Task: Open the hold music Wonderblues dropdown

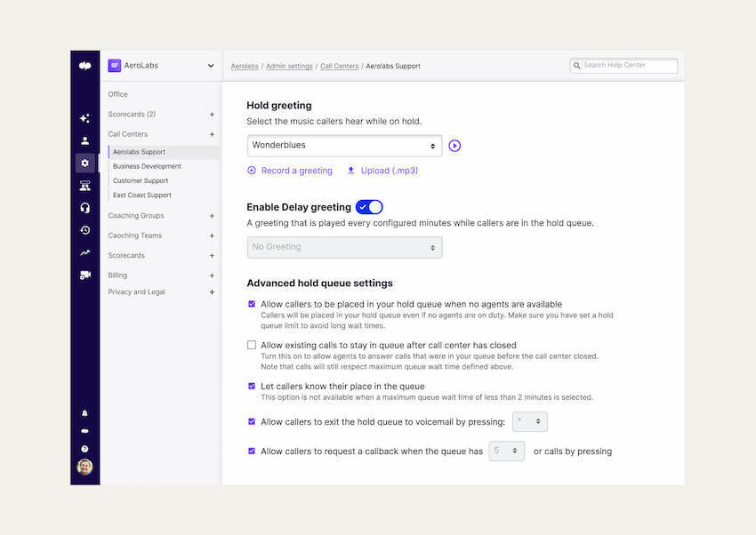Action: (344, 145)
